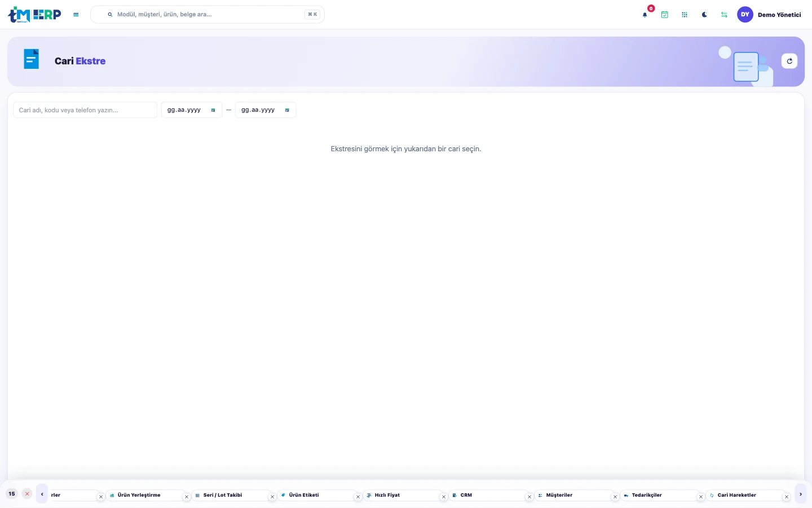This screenshot has width=812, height=508.
Task: Click the green swap arrows icon
Action: pos(724,15)
